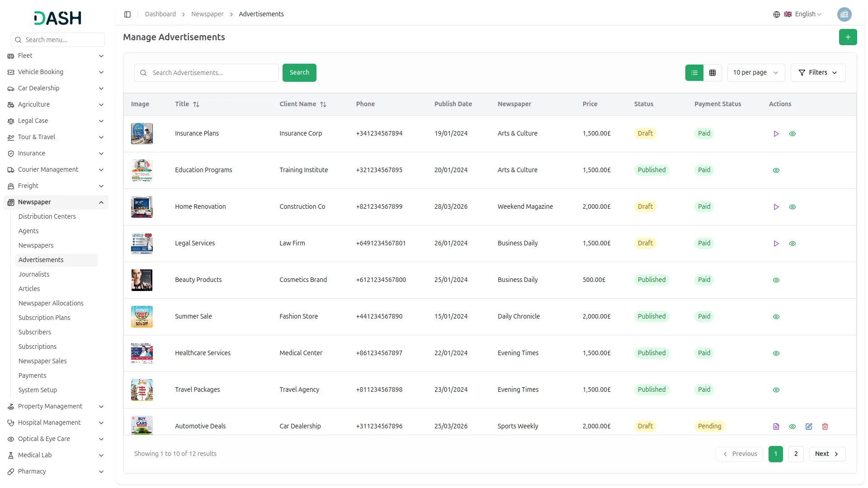Open the 10 per page dropdown
Screen dimensions: 868x488
coord(755,73)
